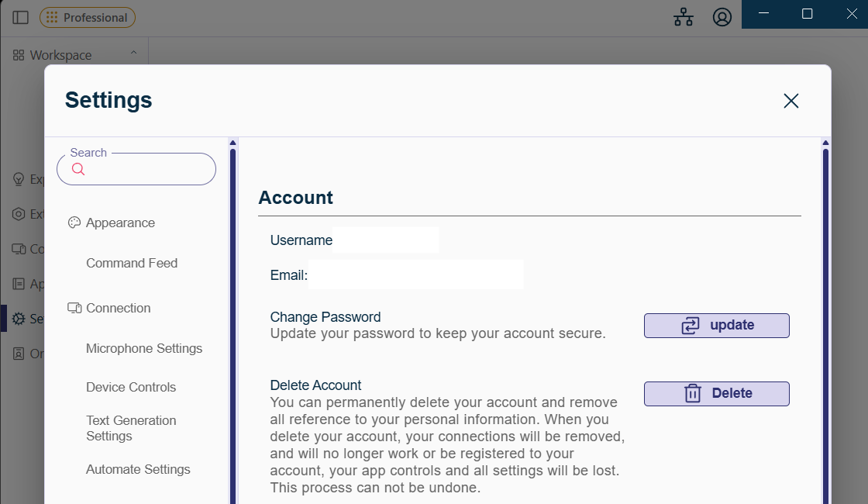Toggle the sidebar panel icon
The image size is (868, 504).
tap(20, 17)
